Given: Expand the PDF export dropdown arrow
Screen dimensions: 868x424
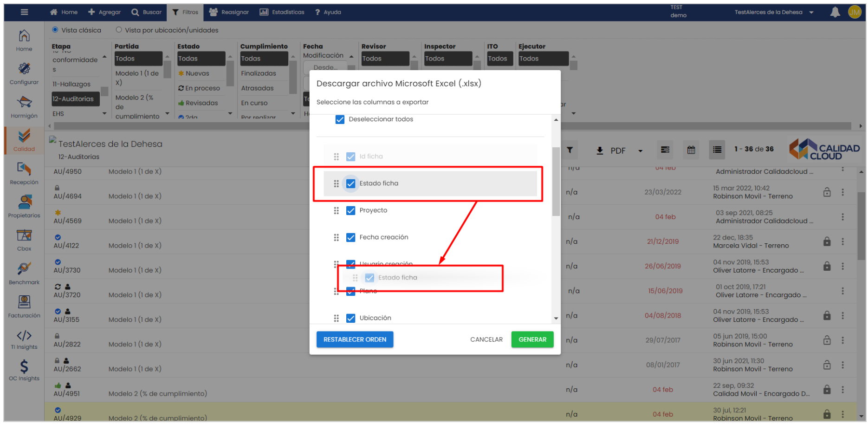Looking at the screenshot, I should pos(640,151).
